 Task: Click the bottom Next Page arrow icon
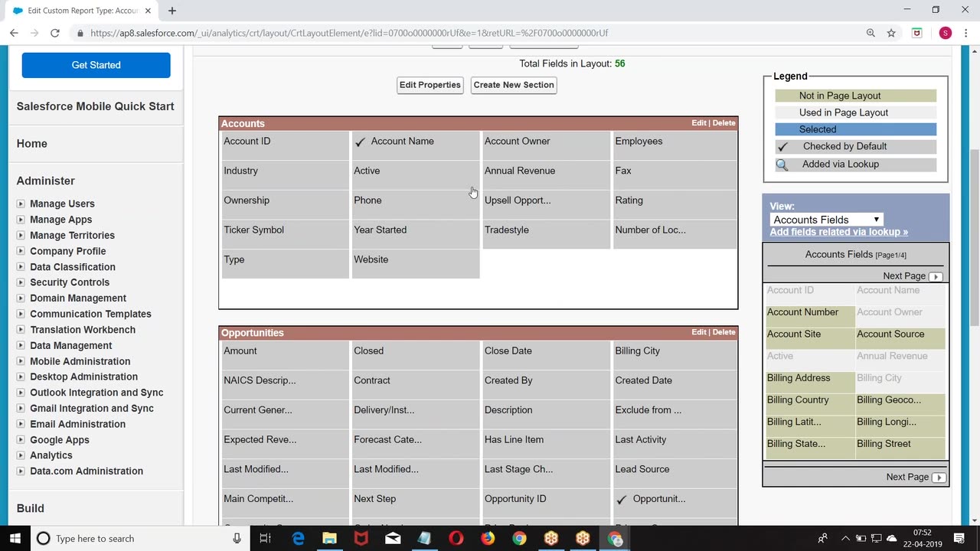coord(939,478)
